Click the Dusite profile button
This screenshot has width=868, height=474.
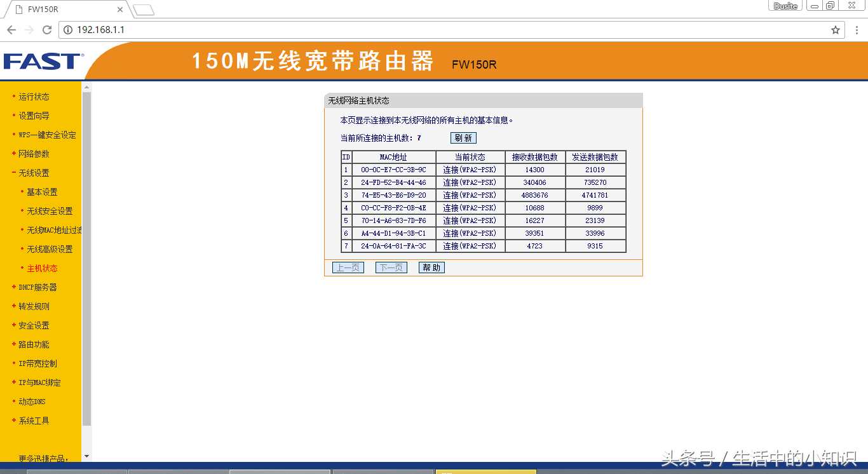pyautogui.click(x=786, y=6)
